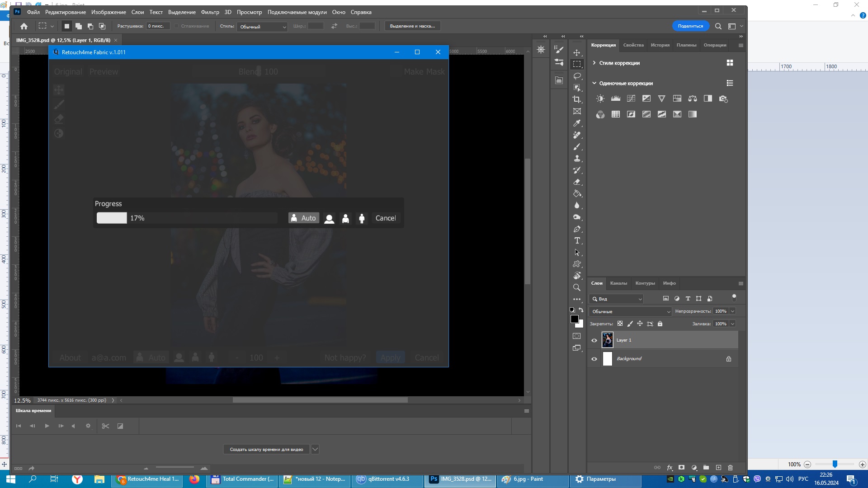
Task: Add a Brightness/Contrast adjustment
Action: coord(600,99)
